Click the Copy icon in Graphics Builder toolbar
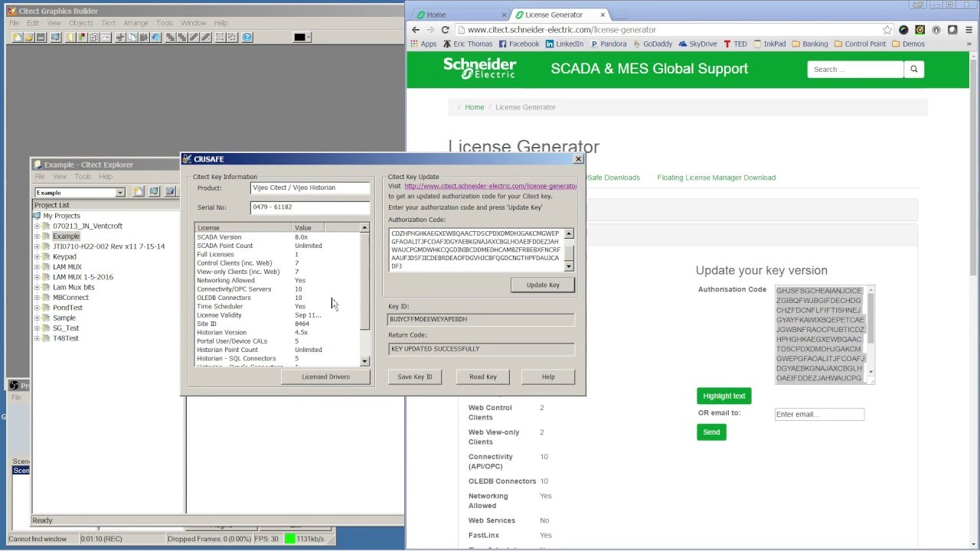 (132, 37)
